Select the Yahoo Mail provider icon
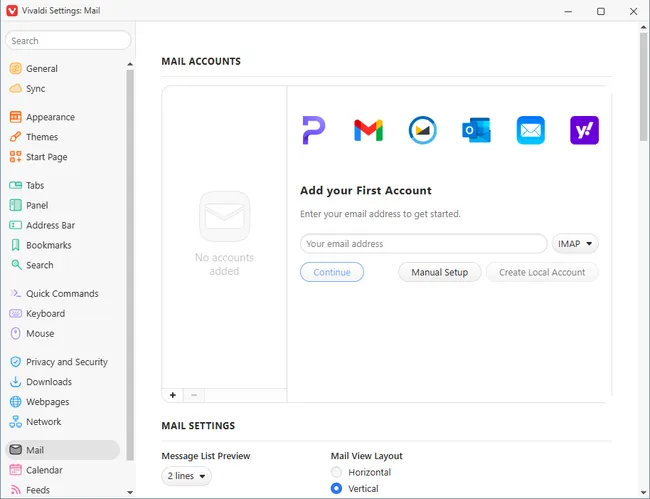Image resolution: width=650 pixels, height=499 pixels. click(x=584, y=130)
